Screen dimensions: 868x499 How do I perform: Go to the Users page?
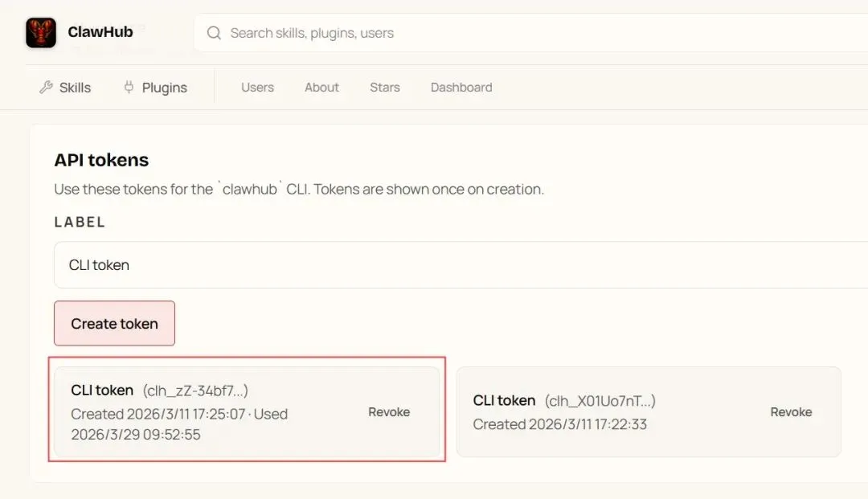(x=257, y=88)
